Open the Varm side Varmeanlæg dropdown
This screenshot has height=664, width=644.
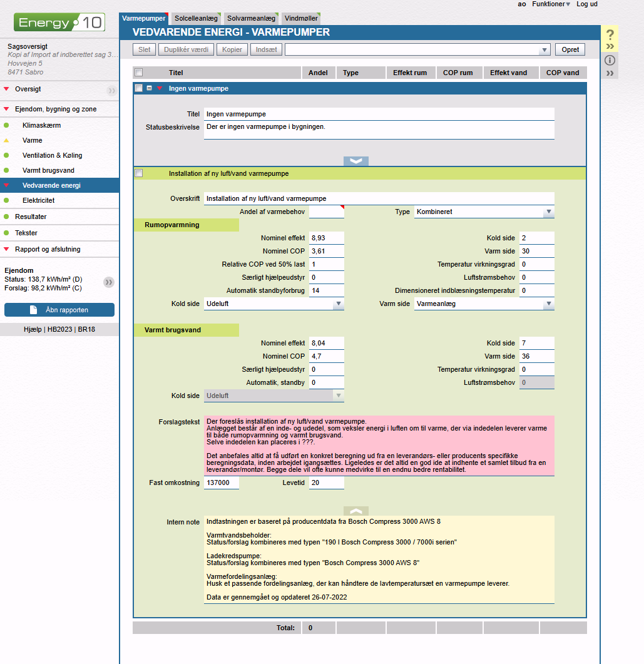click(484, 304)
